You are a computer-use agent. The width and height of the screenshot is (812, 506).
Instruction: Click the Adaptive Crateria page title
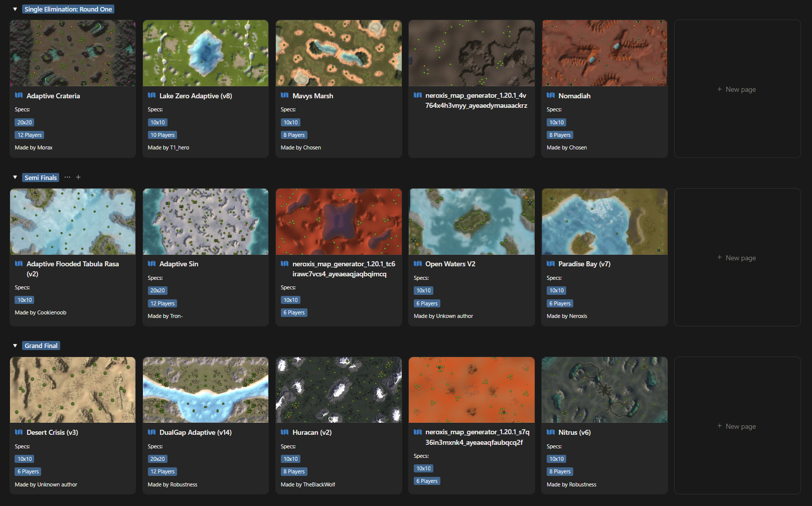click(x=53, y=96)
